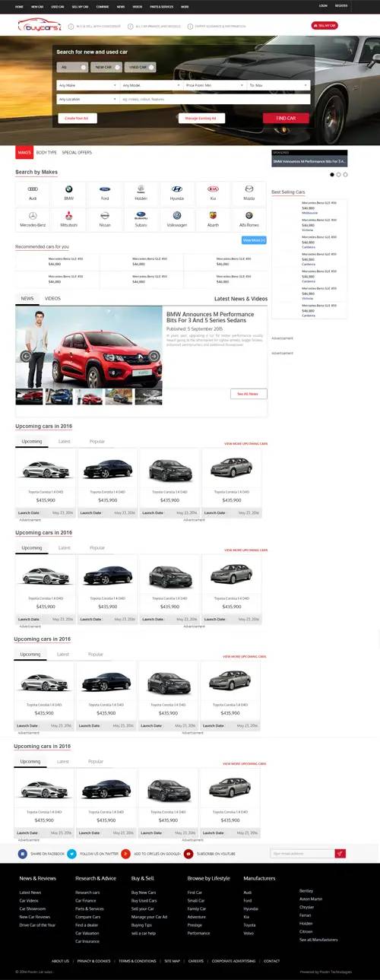Show previous slide in news carousel
The width and height of the screenshot is (380, 980).
point(27,356)
